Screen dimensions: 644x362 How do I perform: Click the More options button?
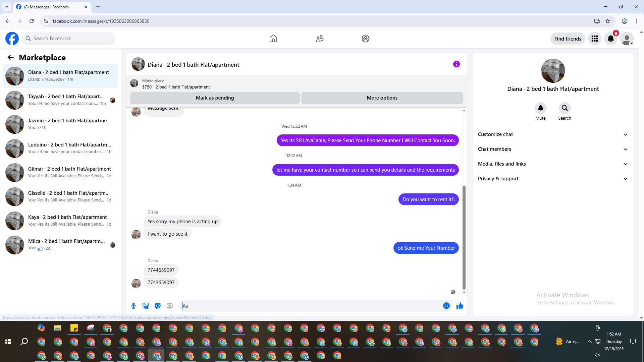point(382,98)
